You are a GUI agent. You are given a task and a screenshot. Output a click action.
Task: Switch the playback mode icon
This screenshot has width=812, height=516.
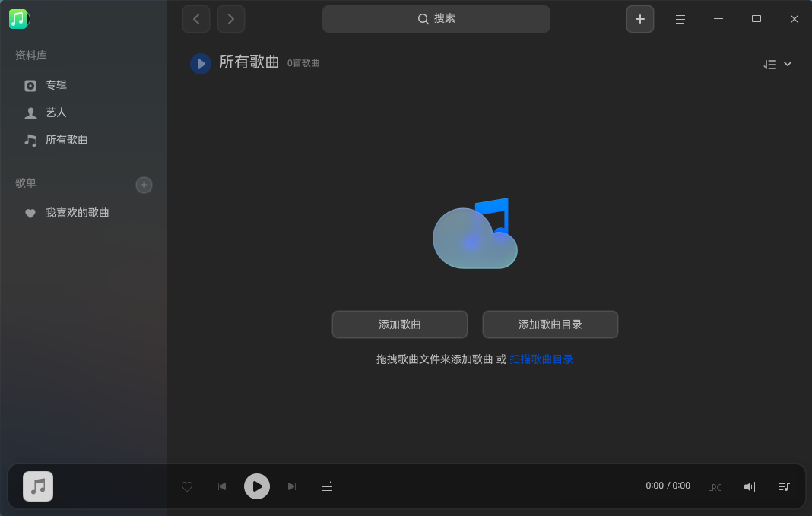(327, 486)
